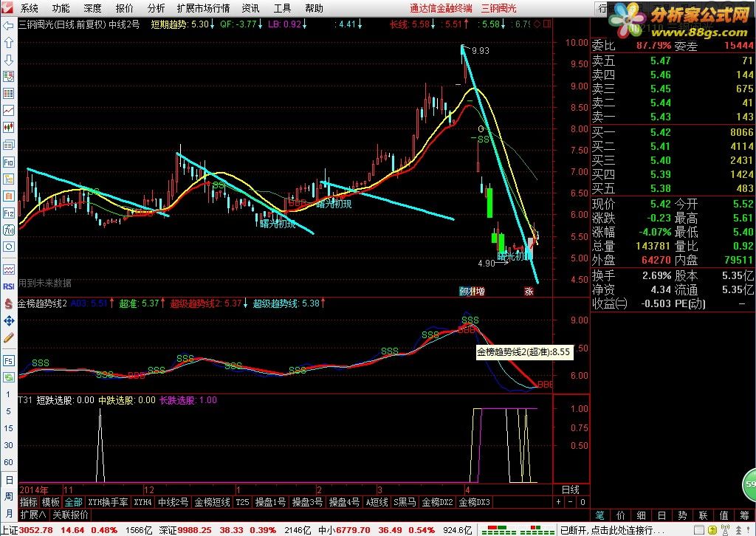This screenshot has width=756, height=536.
Task: Switch to the 笔 tab in quote panel
Action: (x=599, y=515)
